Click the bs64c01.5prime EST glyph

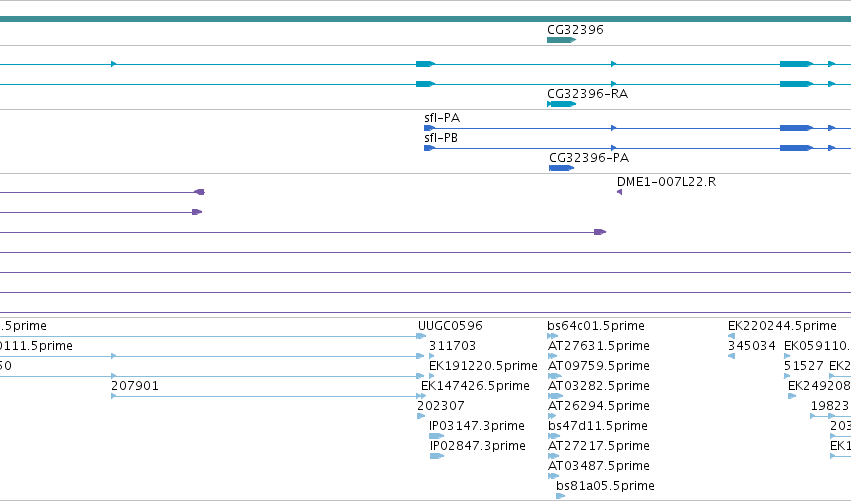pyautogui.click(x=552, y=336)
